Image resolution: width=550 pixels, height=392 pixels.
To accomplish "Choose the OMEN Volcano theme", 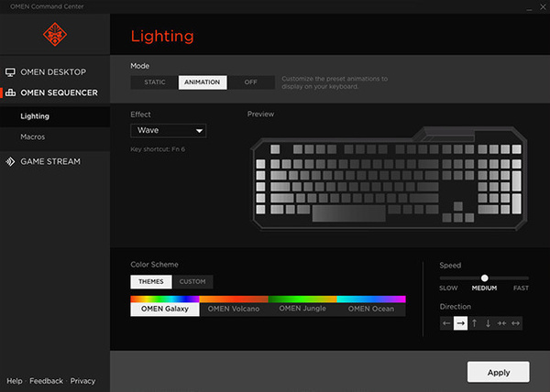I will click(x=234, y=306).
